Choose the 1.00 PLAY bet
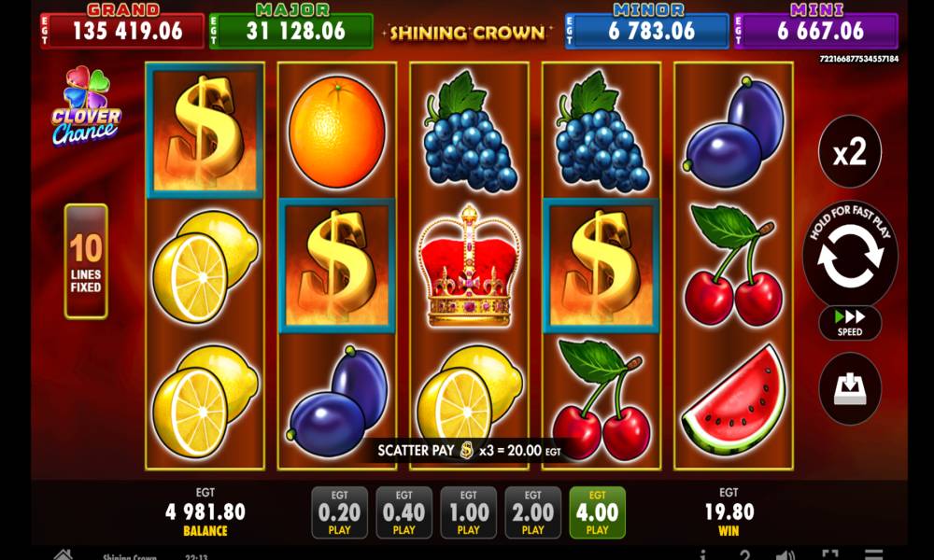934x560 pixels. 468,512
